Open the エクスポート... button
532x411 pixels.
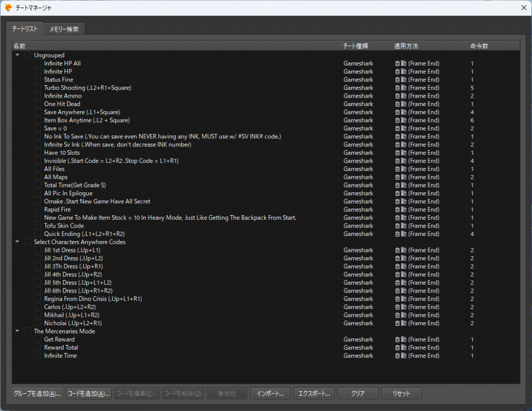314,394
